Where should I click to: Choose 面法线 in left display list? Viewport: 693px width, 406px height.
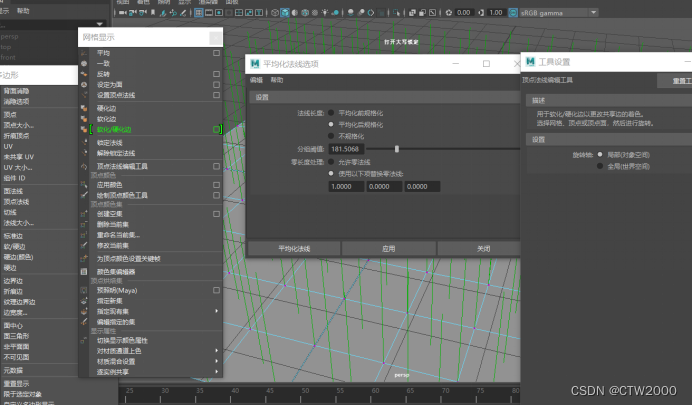click(x=13, y=191)
